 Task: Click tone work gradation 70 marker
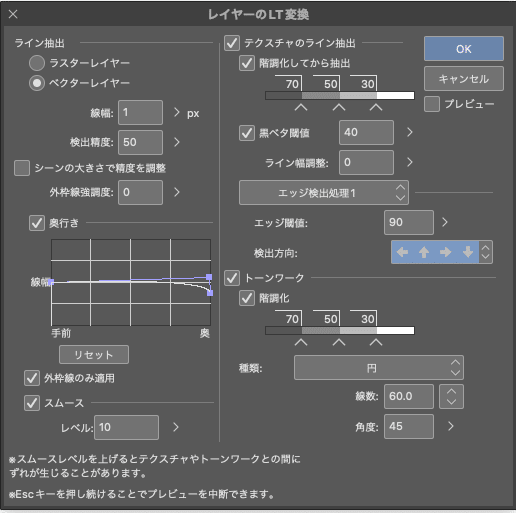pyautogui.click(x=301, y=342)
